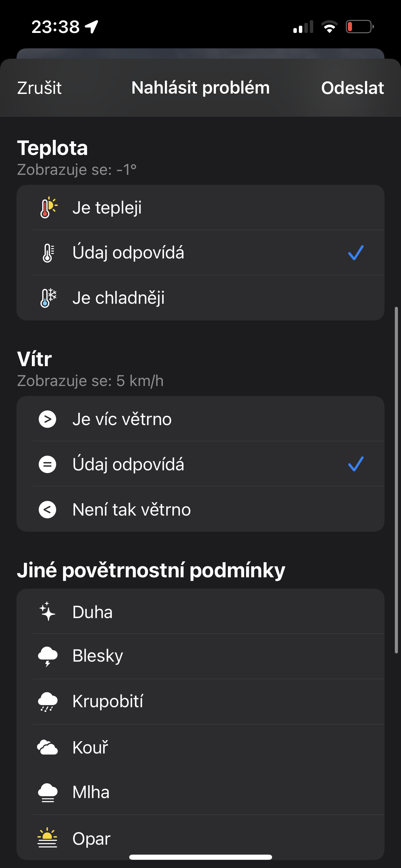Tap the hail cloud icon beside Krupobití

point(48,701)
